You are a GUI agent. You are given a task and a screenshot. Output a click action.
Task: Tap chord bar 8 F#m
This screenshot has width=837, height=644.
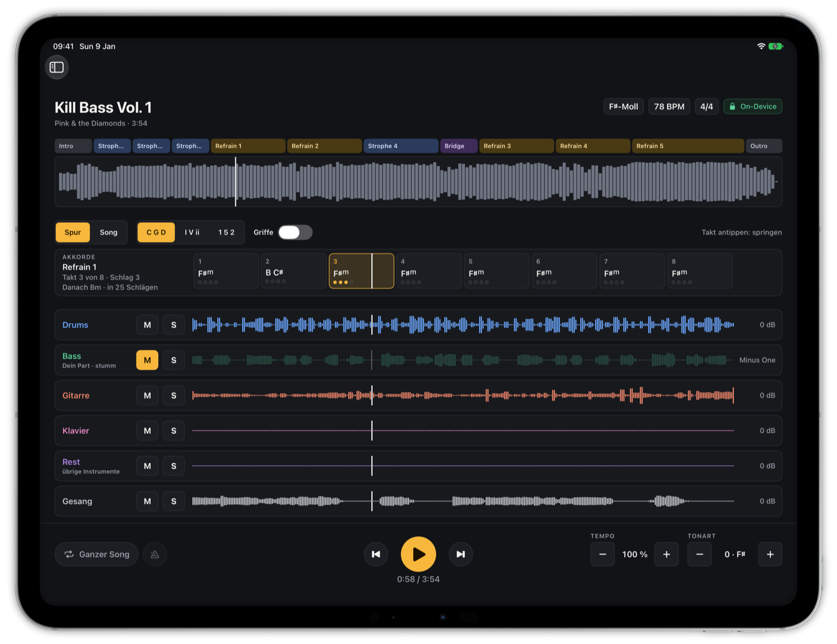click(x=699, y=271)
